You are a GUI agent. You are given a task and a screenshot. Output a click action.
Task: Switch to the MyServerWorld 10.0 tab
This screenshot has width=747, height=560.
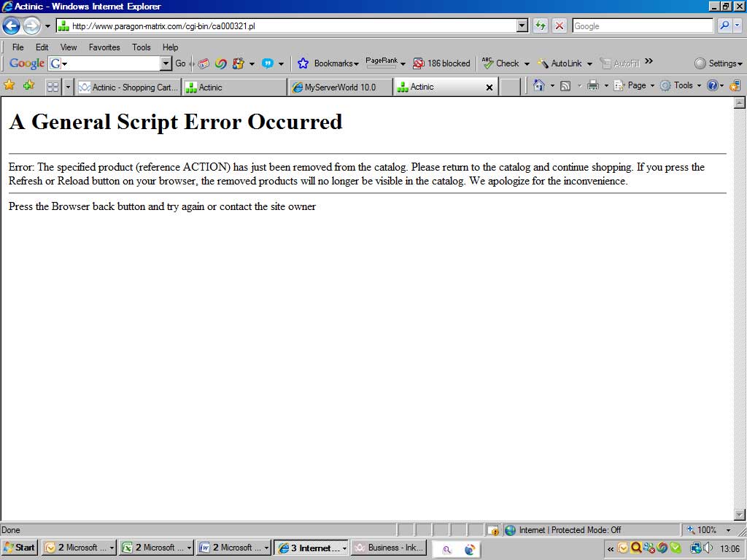tap(340, 87)
